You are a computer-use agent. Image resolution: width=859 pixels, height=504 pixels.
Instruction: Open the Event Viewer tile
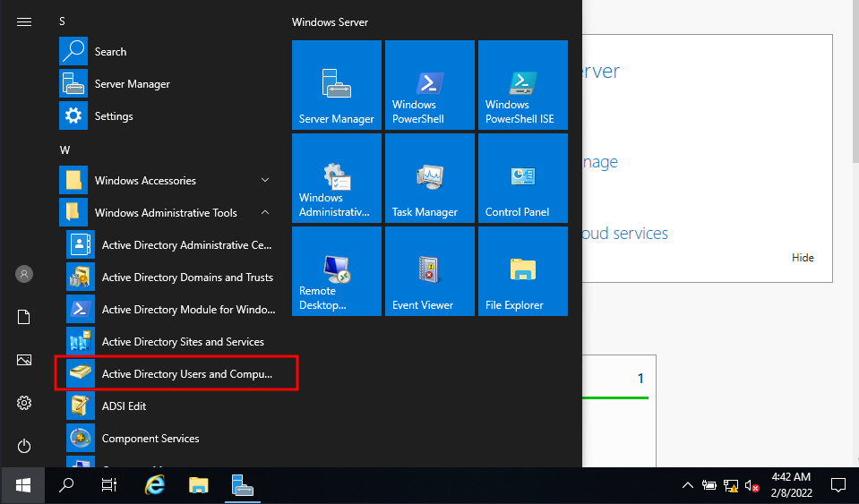click(x=430, y=271)
